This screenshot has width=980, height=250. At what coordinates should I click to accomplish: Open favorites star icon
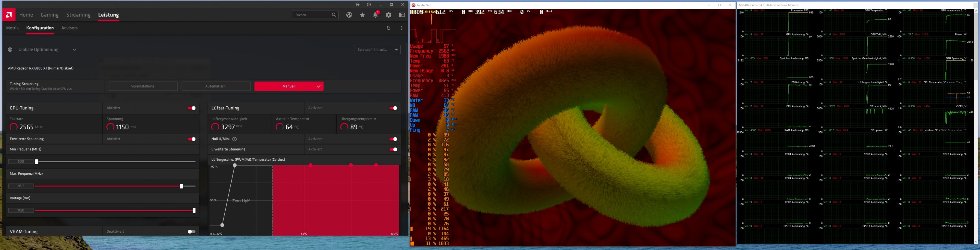pyautogui.click(x=362, y=15)
